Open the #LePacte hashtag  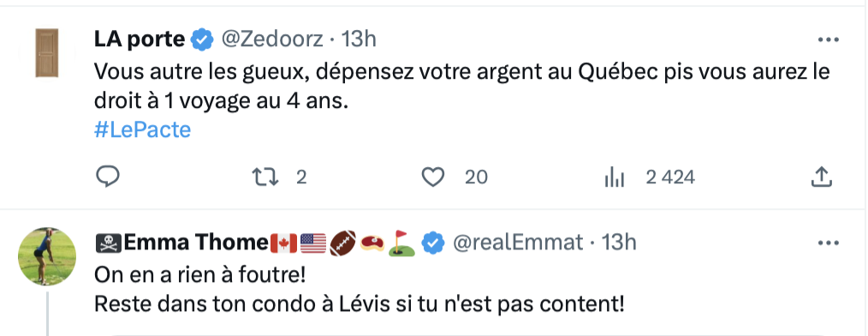click(142, 129)
